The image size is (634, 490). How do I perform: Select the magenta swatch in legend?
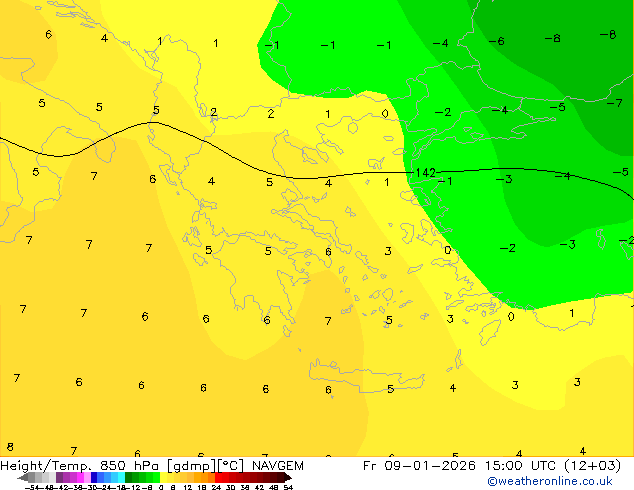(x=80, y=477)
